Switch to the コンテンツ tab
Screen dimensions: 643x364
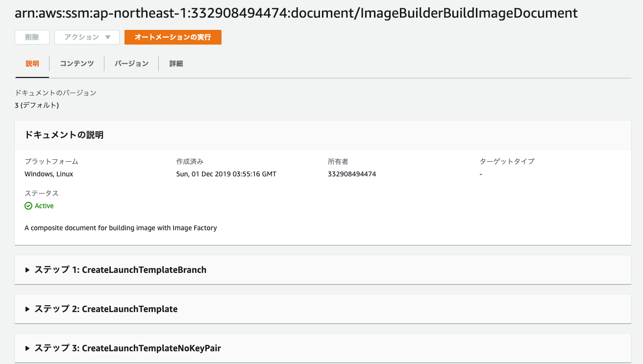pos(77,64)
